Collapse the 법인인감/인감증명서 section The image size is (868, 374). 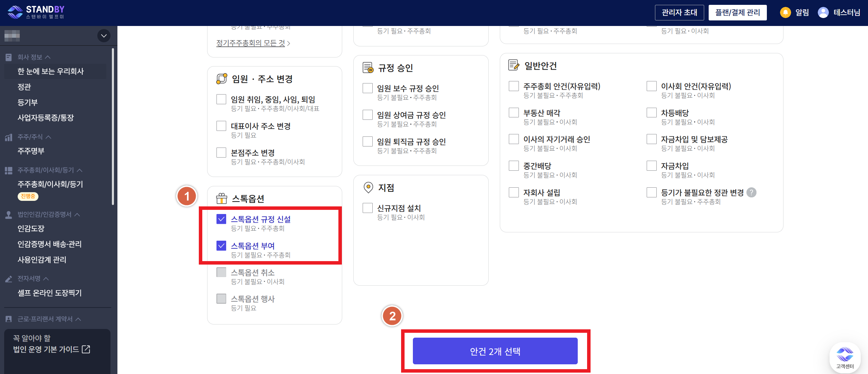pos(77,215)
